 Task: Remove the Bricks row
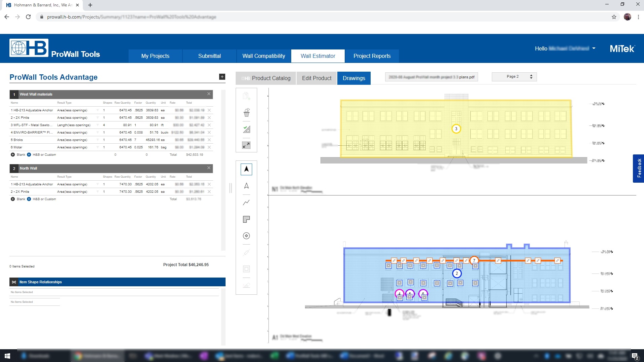209,140
